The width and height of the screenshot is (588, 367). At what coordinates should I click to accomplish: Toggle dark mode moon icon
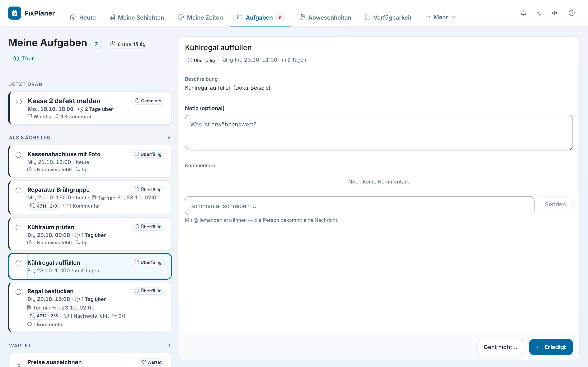tap(539, 13)
